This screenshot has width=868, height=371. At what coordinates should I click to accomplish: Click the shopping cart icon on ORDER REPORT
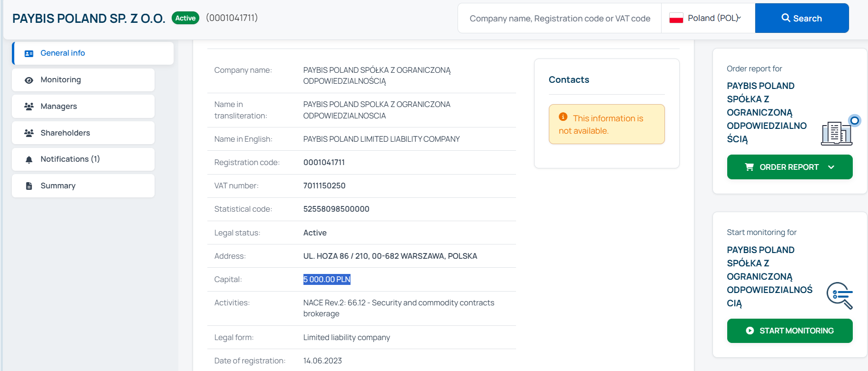click(x=749, y=167)
